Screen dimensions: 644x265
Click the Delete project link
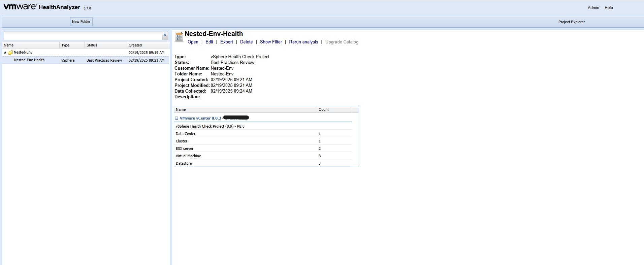[x=247, y=42]
